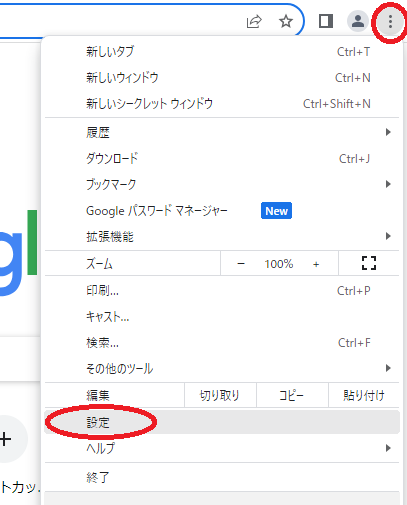The image size is (407, 505).
Task: Enter fullscreen mode via zoom row icon
Action: click(369, 263)
